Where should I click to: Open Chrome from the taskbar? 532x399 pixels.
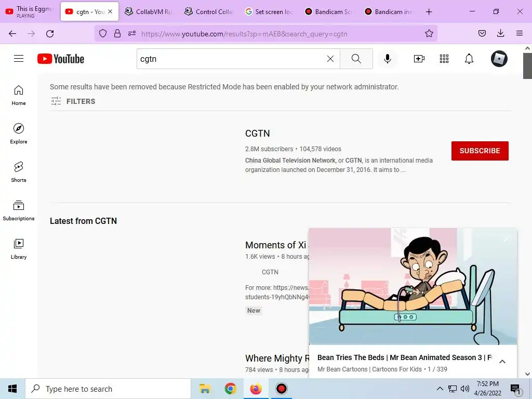pos(230,389)
